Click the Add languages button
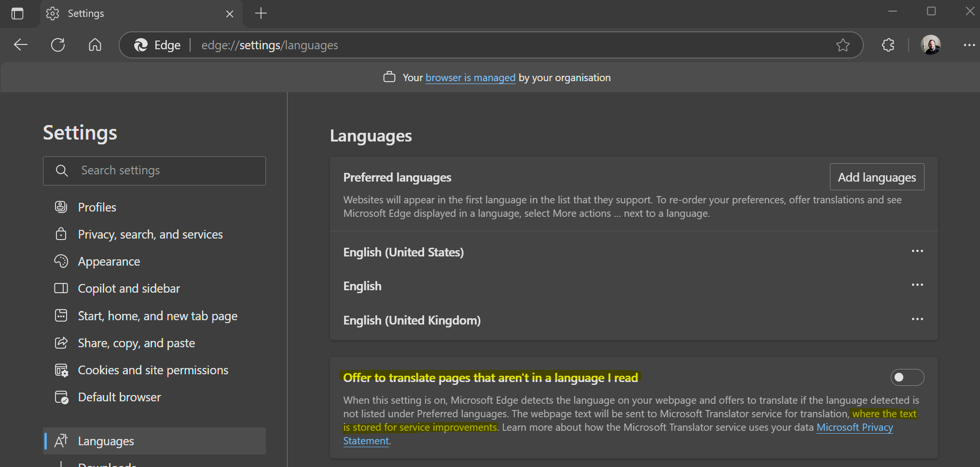Image resolution: width=980 pixels, height=467 pixels. tap(876, 177)
